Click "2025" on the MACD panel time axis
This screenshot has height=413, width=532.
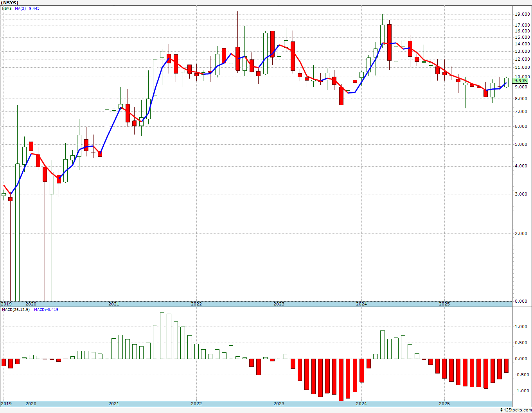coord(444,404)
